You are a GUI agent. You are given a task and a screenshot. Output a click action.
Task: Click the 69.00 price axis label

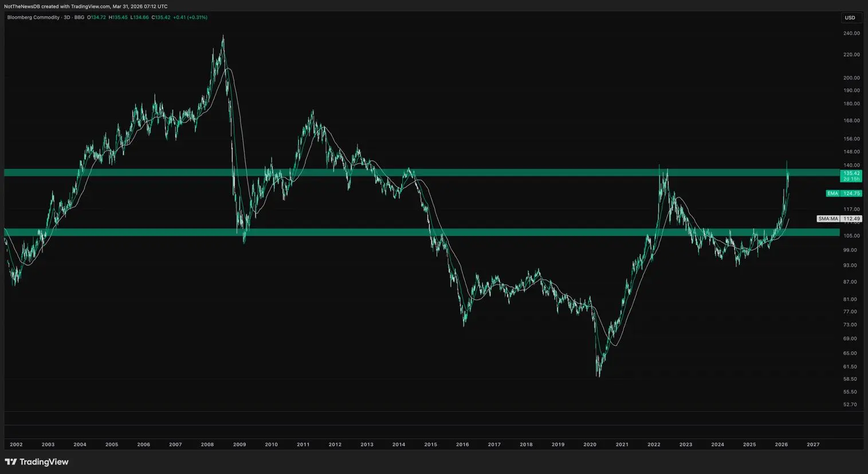click(x=850, y=339)
